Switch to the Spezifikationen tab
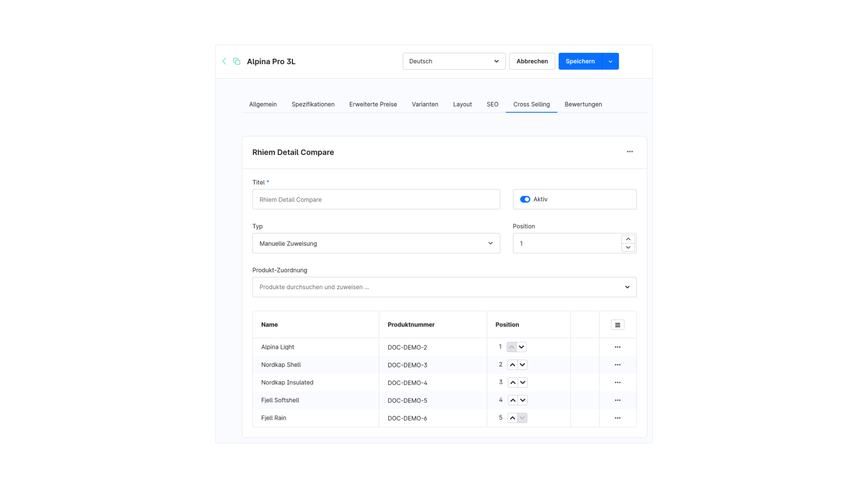 (313, 104)
